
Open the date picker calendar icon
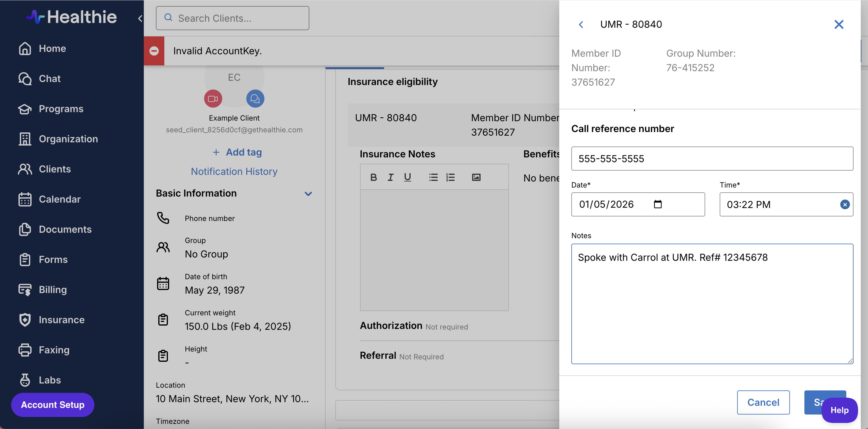tap(657, 204)
